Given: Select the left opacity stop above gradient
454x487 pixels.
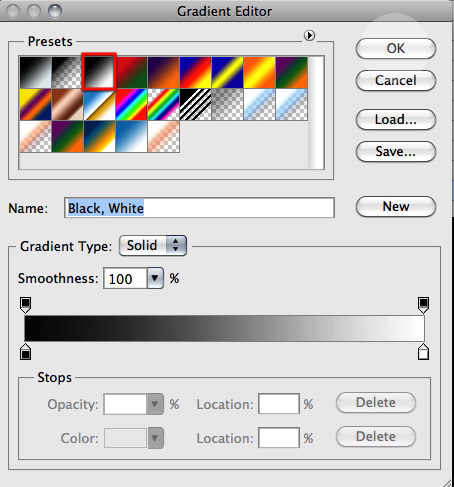Looking at the screenshot, I should point(26,305).
